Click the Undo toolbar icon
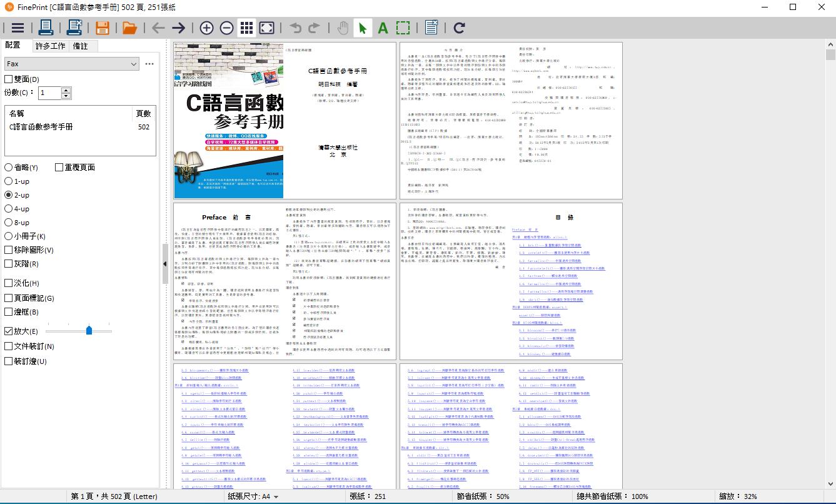The width and height of the screenshot is (836, 504). point(295,28)
